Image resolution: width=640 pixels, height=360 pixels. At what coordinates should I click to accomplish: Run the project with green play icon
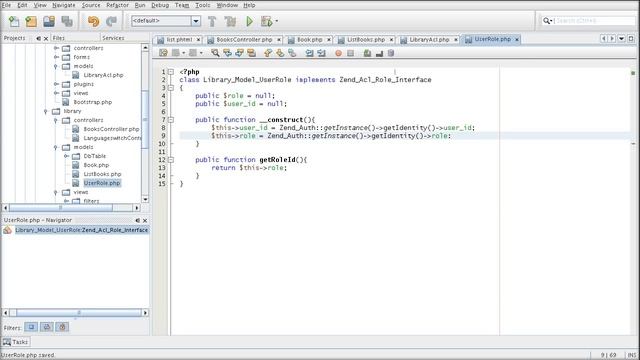click(x=249, y=21)
